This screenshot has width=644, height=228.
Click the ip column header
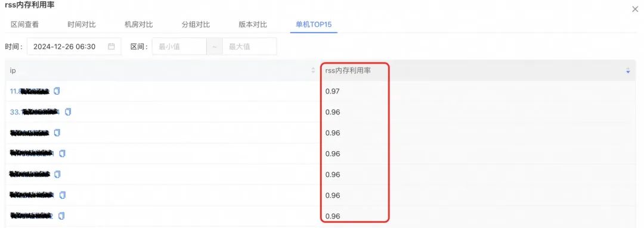[163, 70]
